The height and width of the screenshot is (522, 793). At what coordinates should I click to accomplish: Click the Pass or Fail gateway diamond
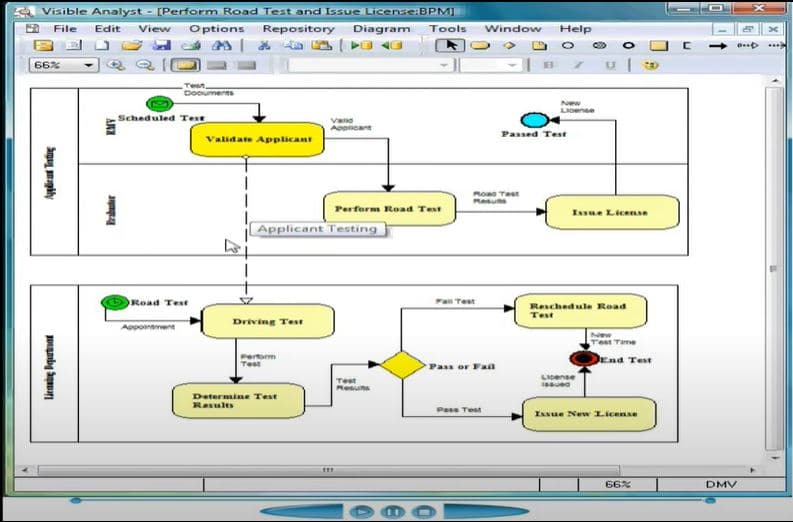pyautogui.click(x=402, y=365)
